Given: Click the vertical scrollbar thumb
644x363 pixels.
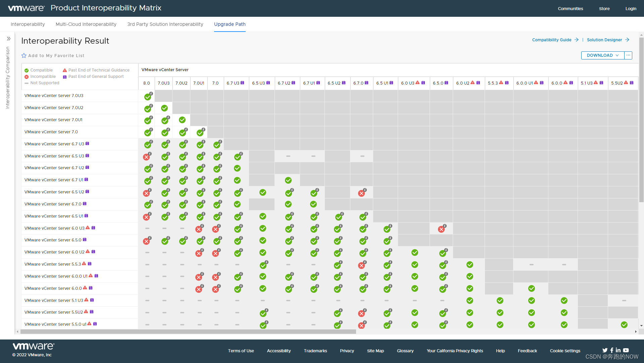Looking at the screenshot, I should tap(641, 119).
